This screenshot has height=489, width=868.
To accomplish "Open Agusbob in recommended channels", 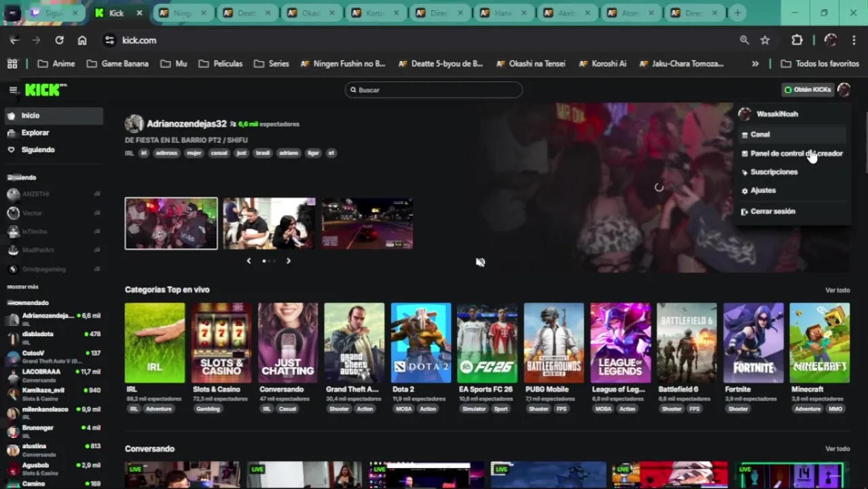I will pyautogui.click(x=54, y=468).
